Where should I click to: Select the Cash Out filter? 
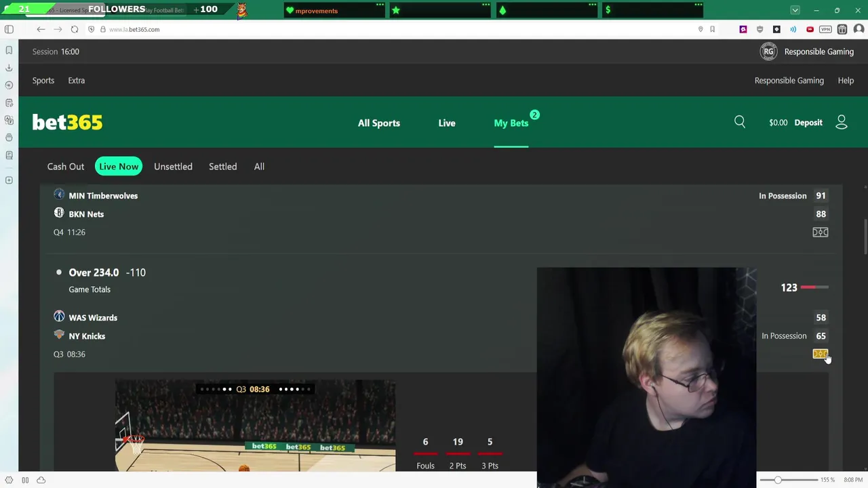(x=66, y=167)
